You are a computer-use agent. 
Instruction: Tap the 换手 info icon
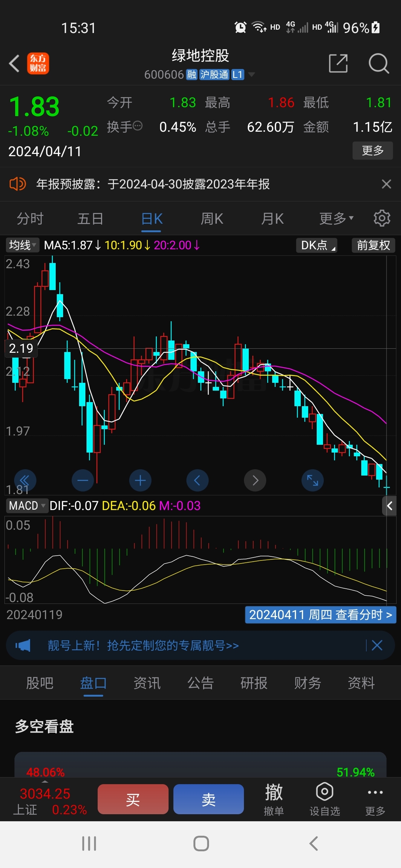click(x=137, y=126)
